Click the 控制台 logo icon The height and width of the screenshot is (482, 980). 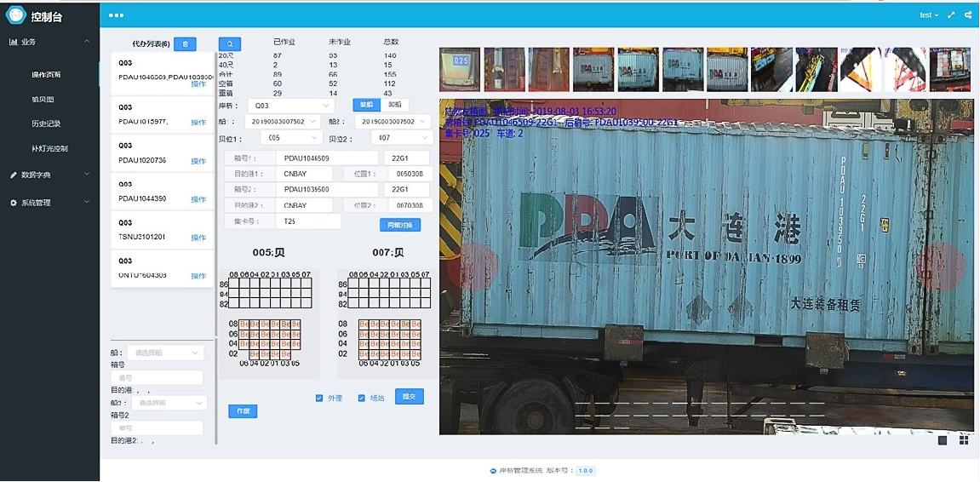point(15,16)
